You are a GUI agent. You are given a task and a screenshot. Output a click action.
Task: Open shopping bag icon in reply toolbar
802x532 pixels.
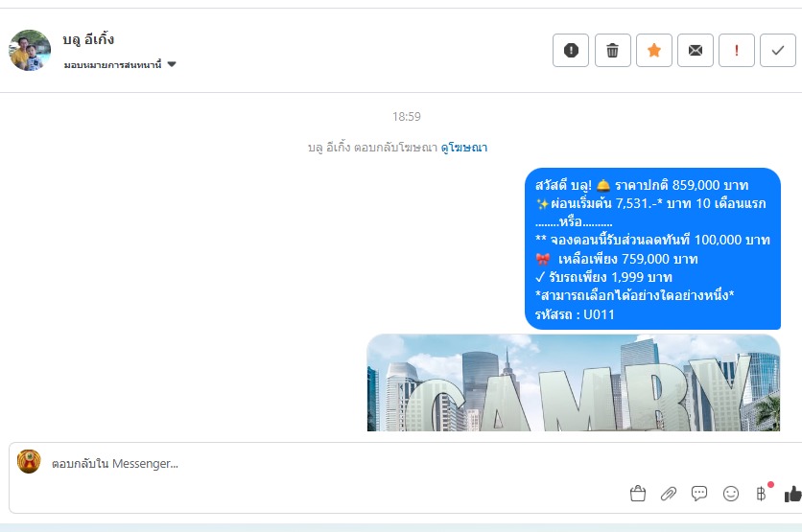click(638, 493)
